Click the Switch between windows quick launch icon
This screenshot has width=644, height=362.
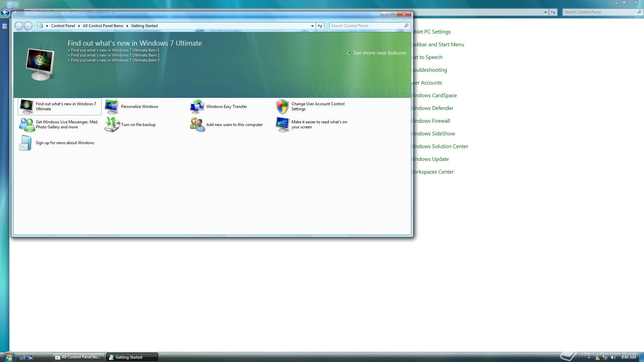[30, 357]
